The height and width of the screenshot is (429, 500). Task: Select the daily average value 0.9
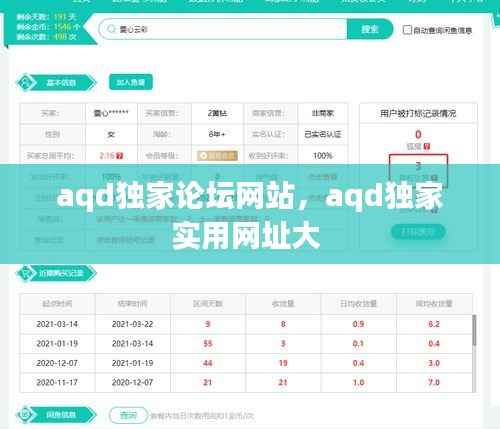coord(358,324)
